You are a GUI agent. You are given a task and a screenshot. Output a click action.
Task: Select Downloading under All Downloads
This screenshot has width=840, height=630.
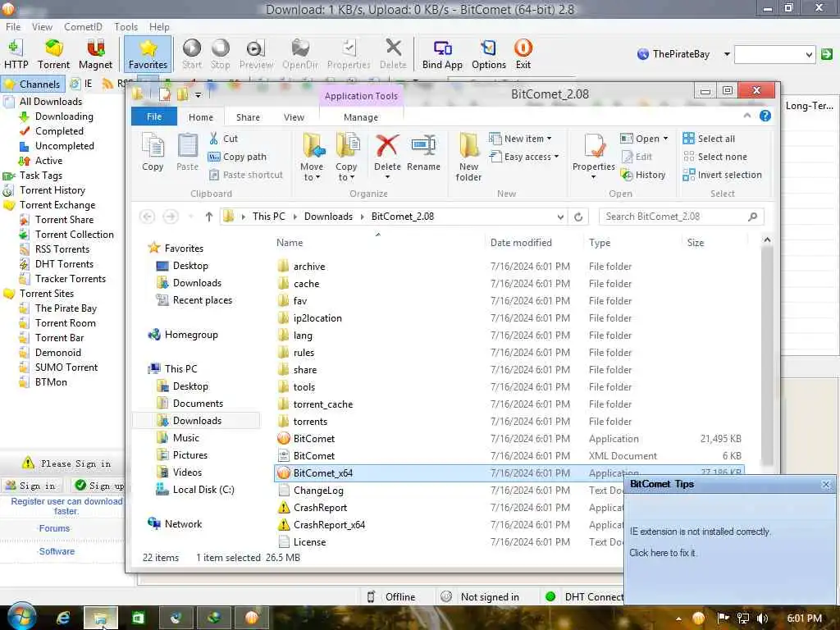[x=64, y=116]
